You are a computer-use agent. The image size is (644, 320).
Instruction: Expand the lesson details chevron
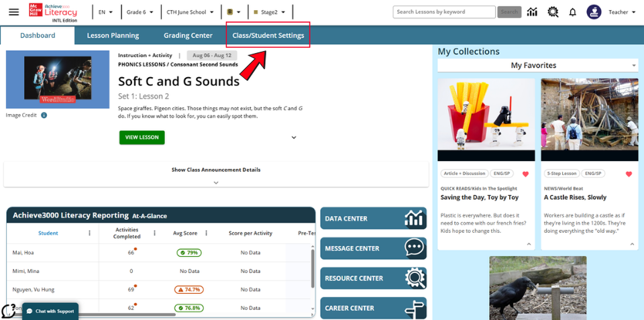(294, 138)
